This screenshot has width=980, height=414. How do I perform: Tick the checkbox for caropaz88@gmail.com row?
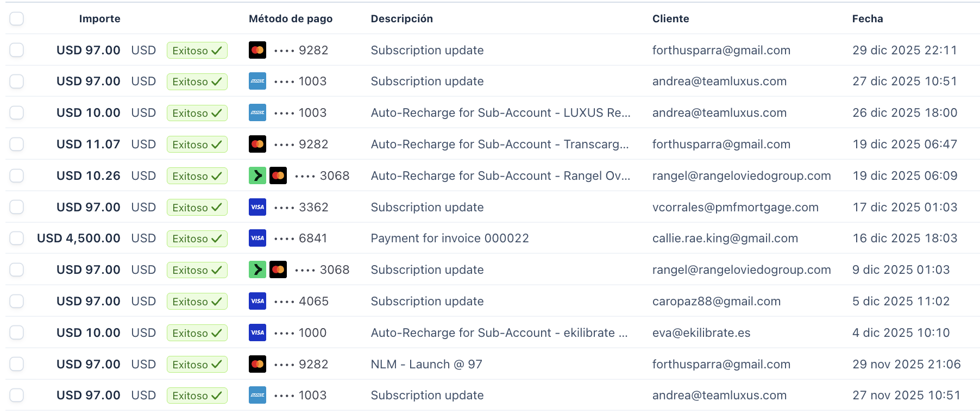point(17,301)
